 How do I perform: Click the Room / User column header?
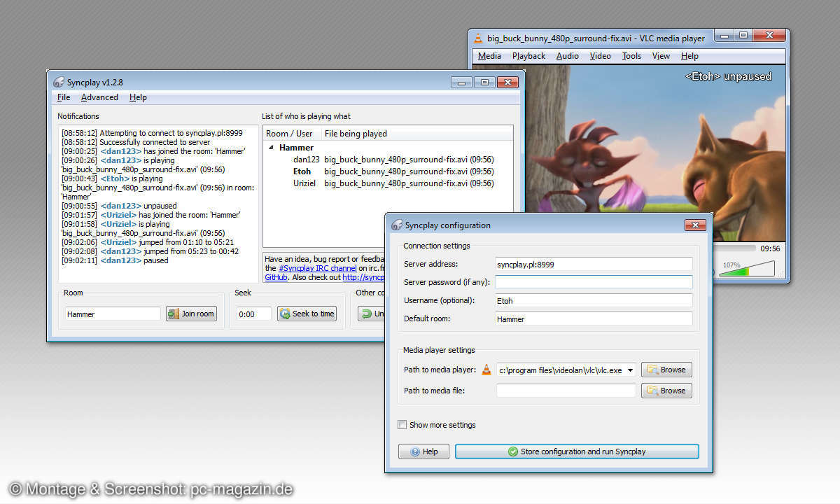tap(292, 133)
